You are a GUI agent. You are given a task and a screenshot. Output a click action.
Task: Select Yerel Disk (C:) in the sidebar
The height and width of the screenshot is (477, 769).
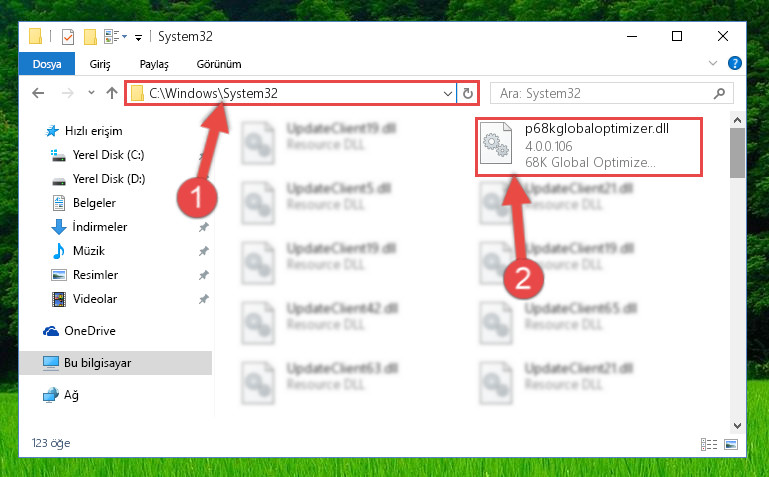tap(108, 155)
